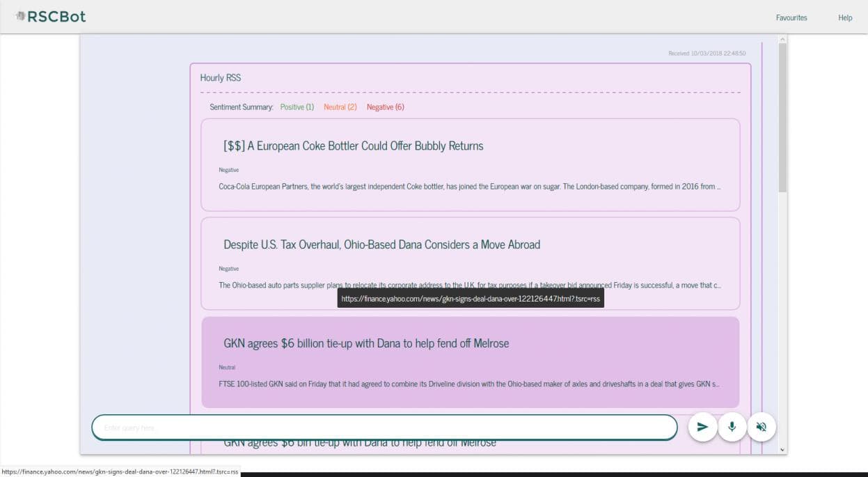Click the Coca-Cola European Partners summary text
The width and height of the screenshot is (868, 477).
point(470,187)
